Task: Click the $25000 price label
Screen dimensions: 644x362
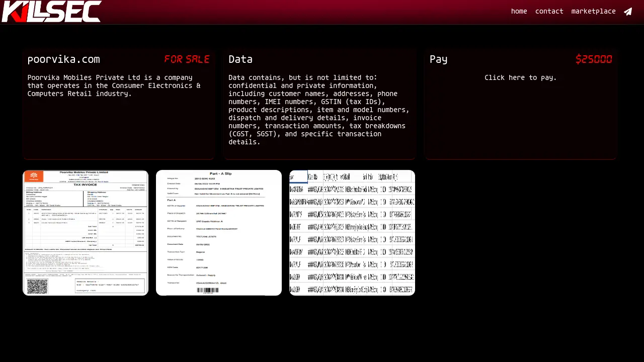Action: click(594, 59)
